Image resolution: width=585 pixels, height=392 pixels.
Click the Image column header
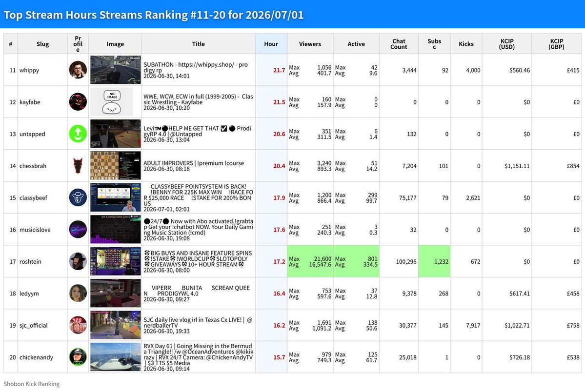(115, 44)
